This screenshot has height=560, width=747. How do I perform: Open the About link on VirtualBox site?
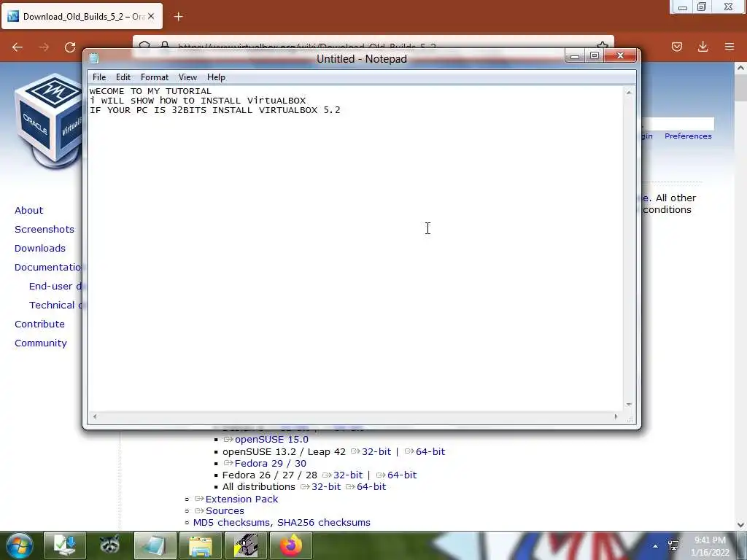(28, 211)
